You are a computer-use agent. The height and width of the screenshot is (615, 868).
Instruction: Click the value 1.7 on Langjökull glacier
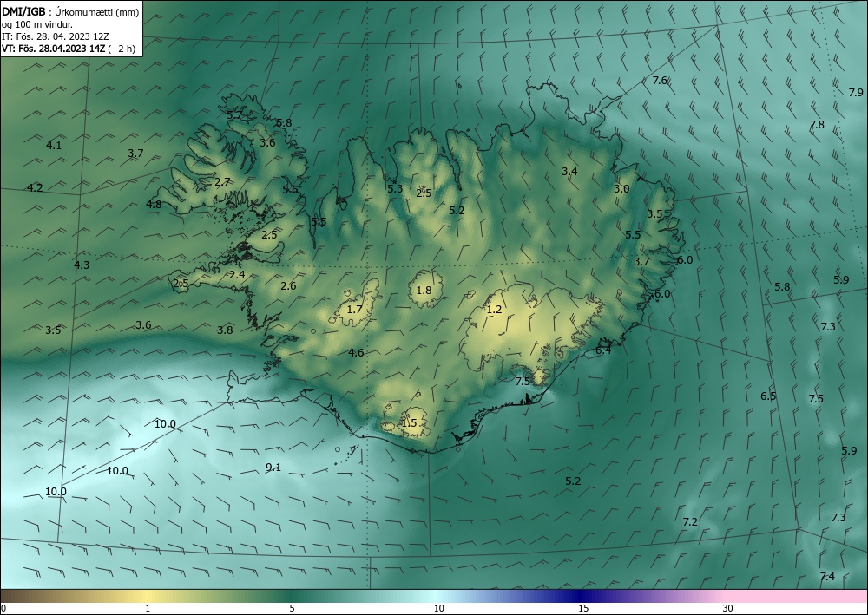click(354, 309)
